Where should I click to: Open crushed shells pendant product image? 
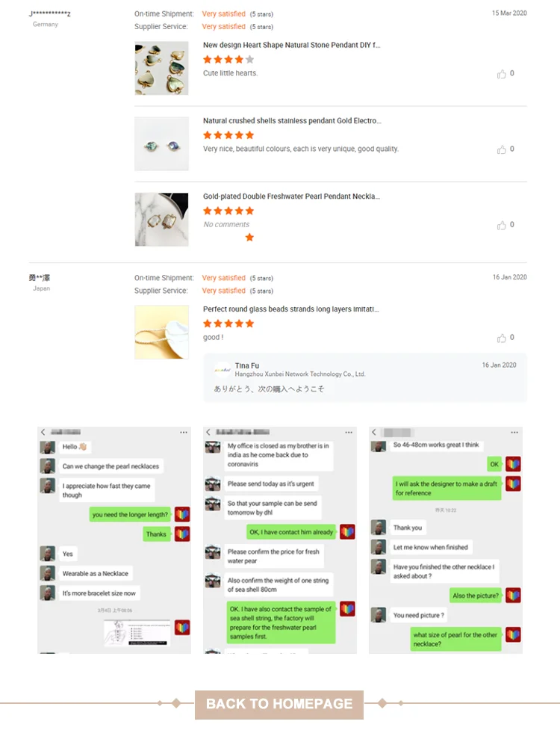(162, 143)
